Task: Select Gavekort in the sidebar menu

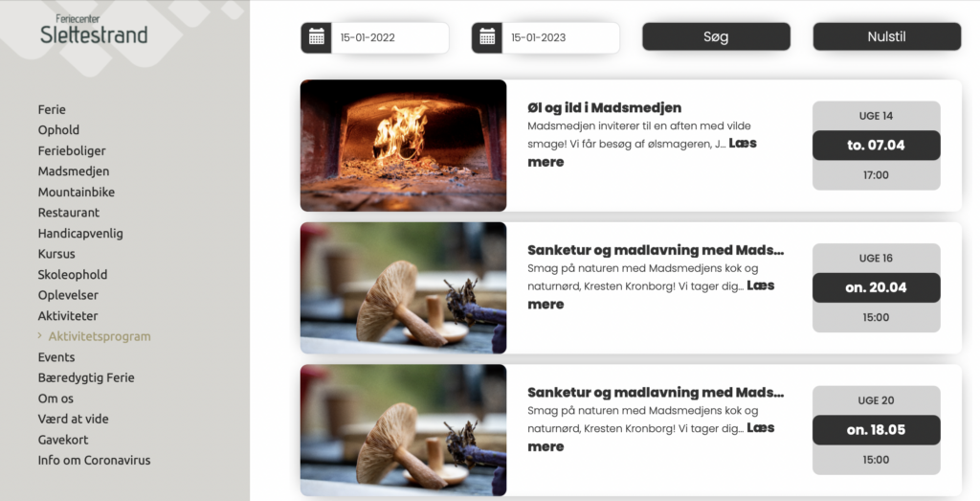Action: [63, 440]
